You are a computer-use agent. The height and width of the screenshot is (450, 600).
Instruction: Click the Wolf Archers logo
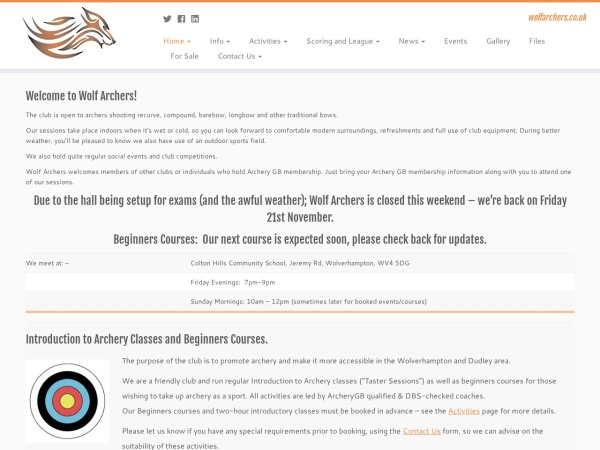(x=69, y=33)
